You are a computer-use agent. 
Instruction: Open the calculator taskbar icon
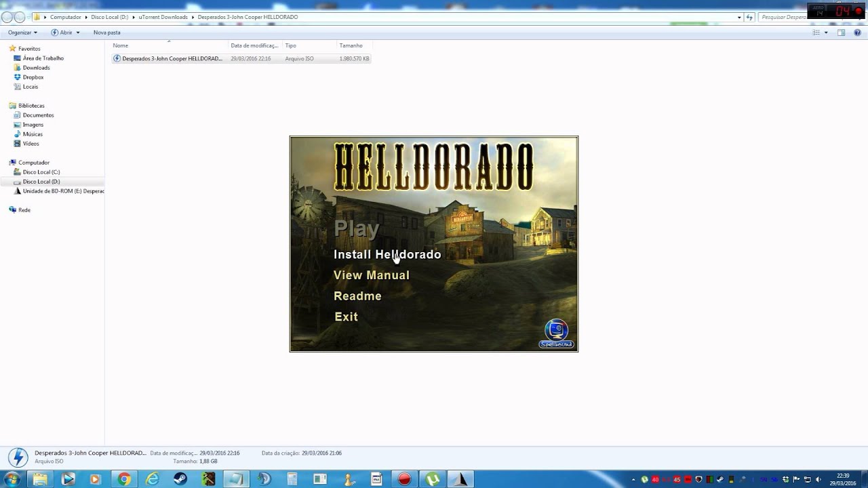pos(292,479)
